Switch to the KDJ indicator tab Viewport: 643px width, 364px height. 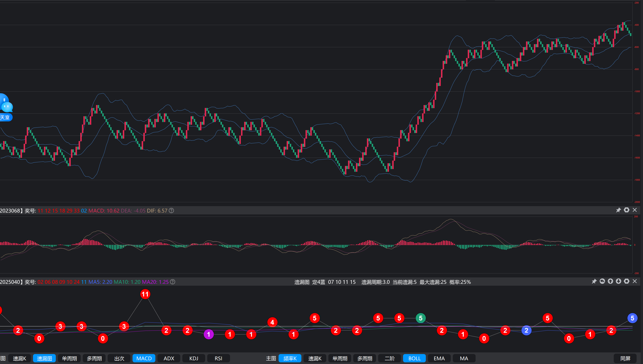pos(194,358)
